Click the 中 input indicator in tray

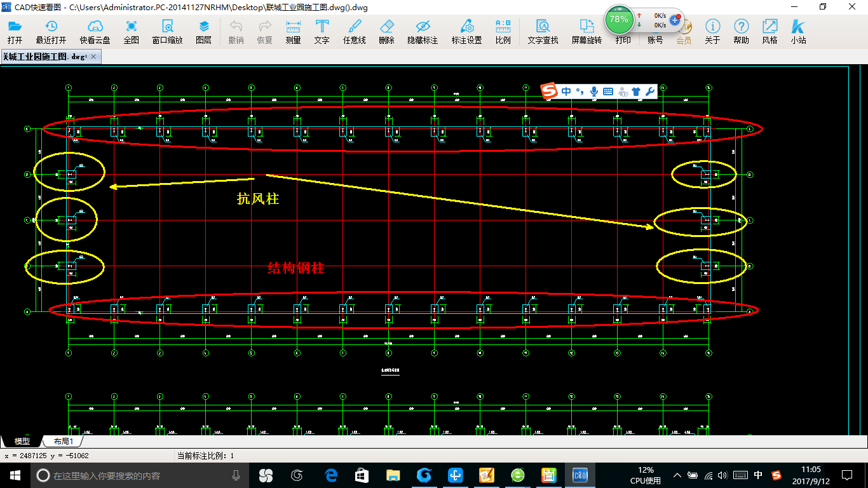pyautogui.click(x=758, y=475)
